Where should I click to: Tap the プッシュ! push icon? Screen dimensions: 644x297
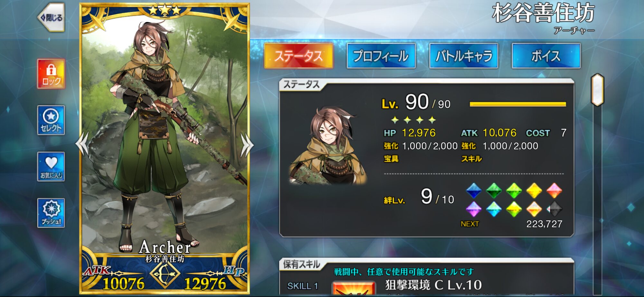(x=51, y=213)
